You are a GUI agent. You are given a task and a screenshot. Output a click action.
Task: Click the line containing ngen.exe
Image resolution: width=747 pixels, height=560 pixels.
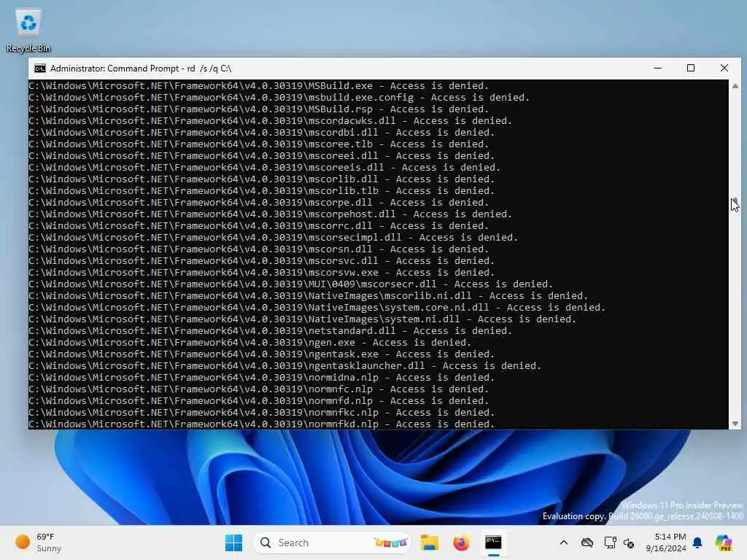pos(250,343)
